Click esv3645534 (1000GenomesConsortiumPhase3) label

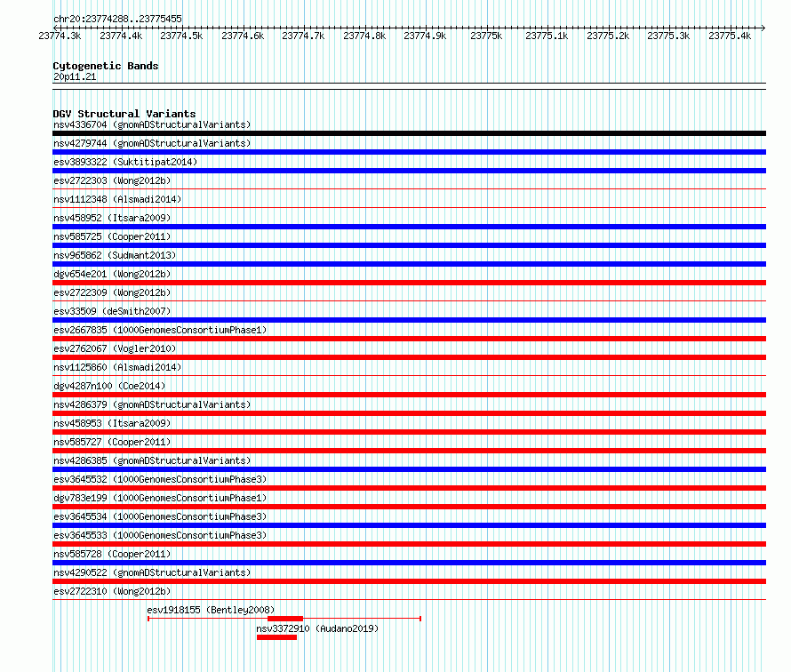pos(160,516)
